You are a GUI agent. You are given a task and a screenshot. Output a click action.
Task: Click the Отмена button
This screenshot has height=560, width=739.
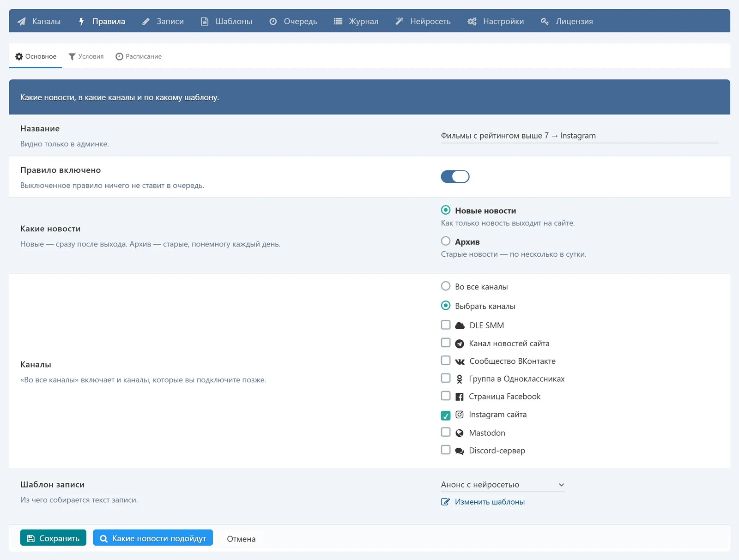click(x=241, y=539)
